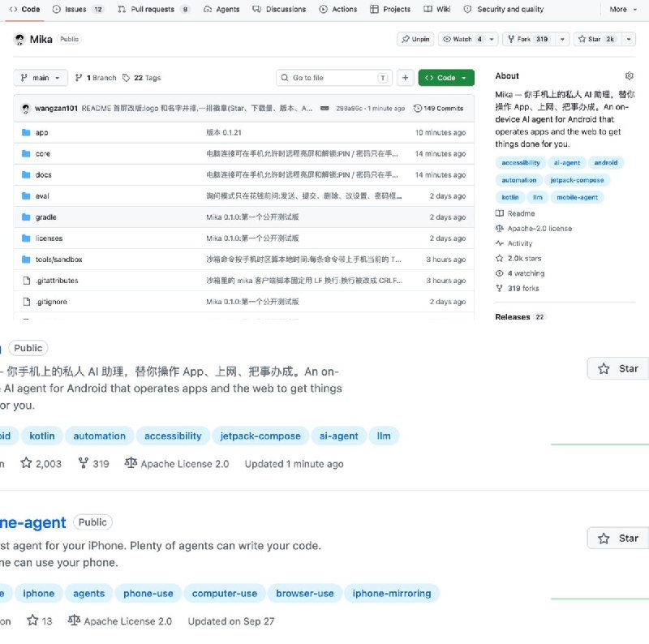649x644 pixels.
Task: Click the mobile-agent topic tag
Action: [x=577, y=197]
